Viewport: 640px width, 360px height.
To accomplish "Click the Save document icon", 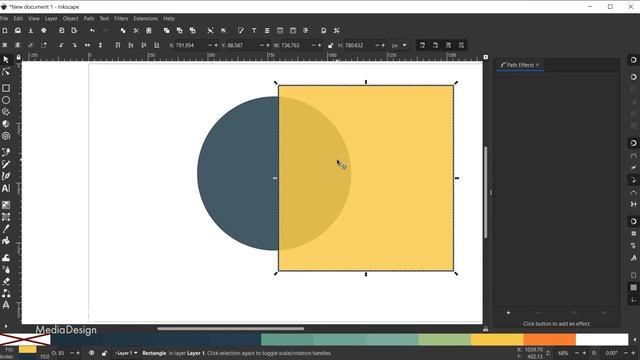I will tap(31, 31).
